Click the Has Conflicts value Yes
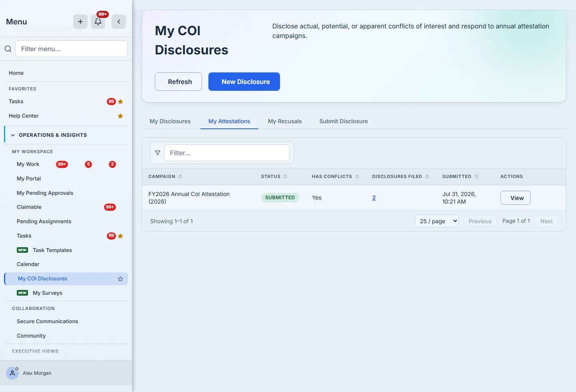This screenshot has height=392, width=576. coord(317,198)
